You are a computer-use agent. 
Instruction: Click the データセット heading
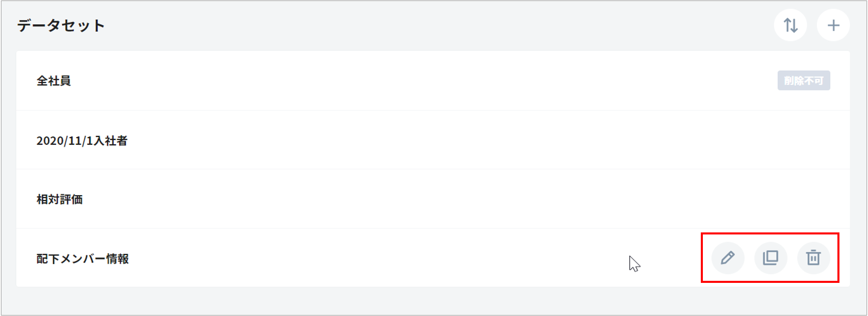61,25
